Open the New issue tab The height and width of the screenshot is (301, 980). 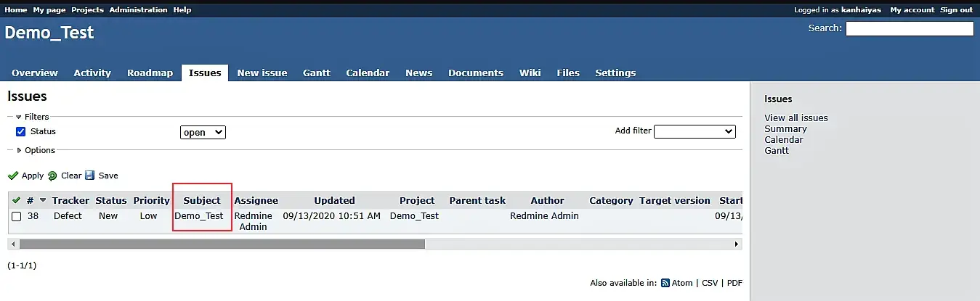click(x=262, y=73)
